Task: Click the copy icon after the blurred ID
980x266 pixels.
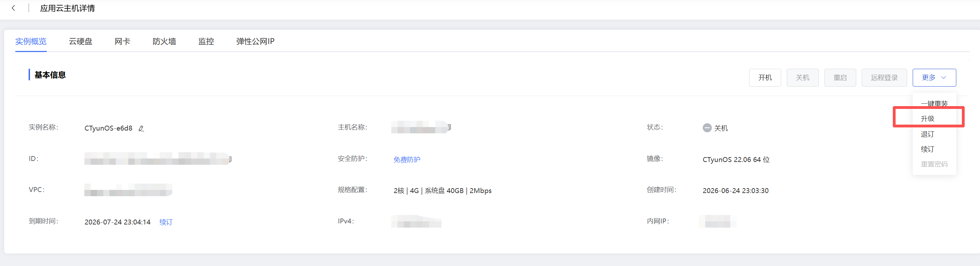Action: tap(230, 159)
